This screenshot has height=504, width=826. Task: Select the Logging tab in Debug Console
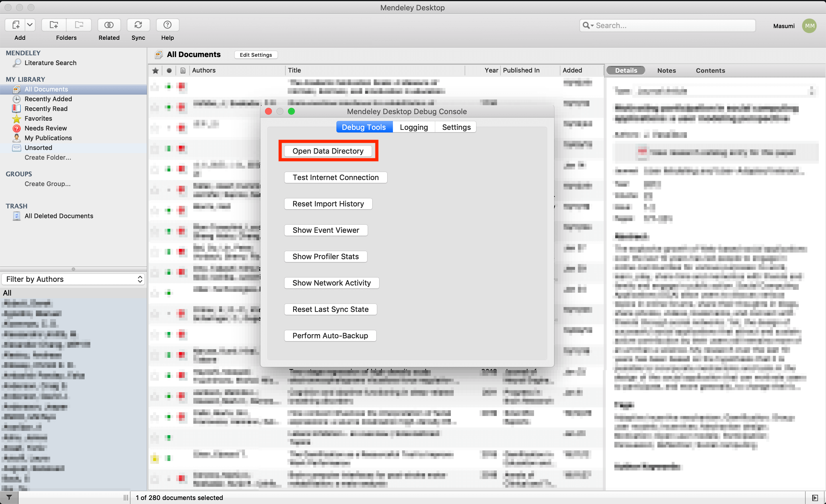(x=414, y=127)
